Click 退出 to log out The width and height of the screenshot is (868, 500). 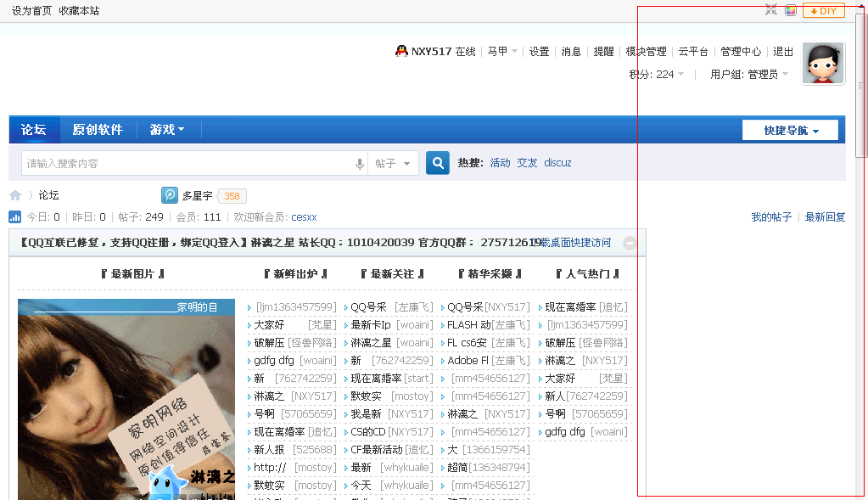coord(783,52)
